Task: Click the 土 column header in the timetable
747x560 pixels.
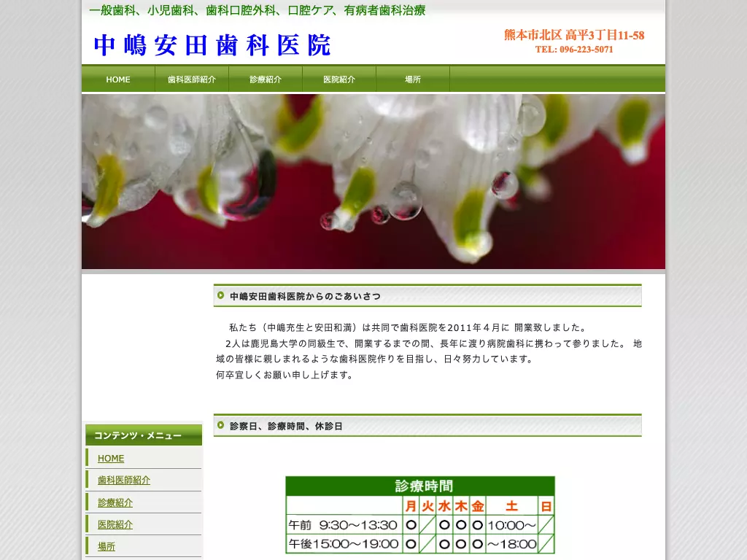Action: click(511, 506)
